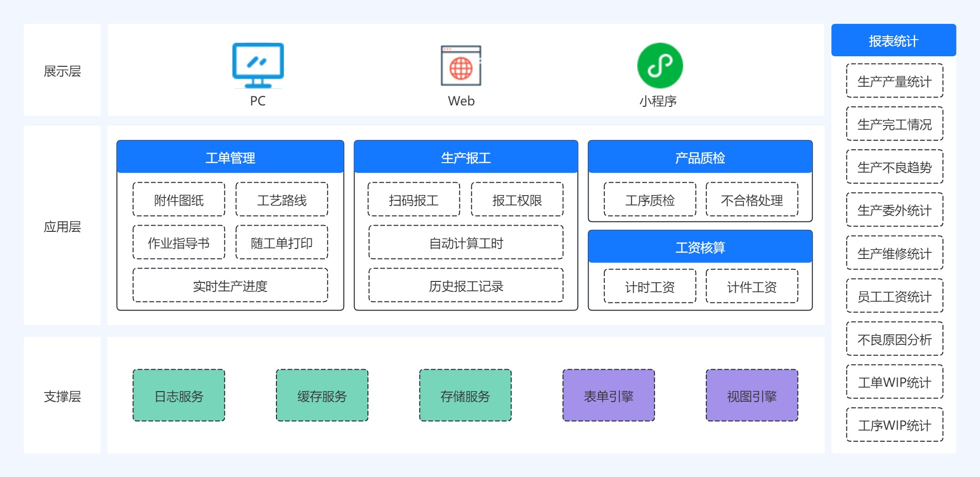Image resolution: width=980 pixels, height=477 pixels.
Task: Open 生产产量统计 report item
Action: click(x=894, y=81)
